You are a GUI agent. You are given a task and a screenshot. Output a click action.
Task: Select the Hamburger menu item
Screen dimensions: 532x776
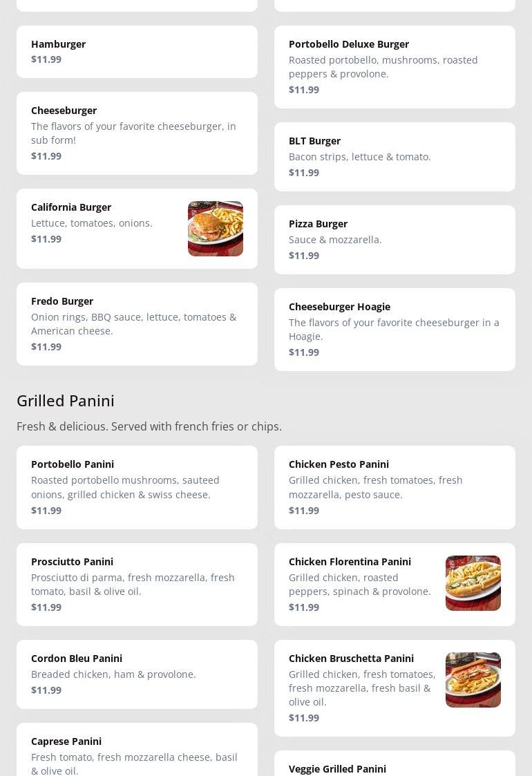(x=137, y=52)
